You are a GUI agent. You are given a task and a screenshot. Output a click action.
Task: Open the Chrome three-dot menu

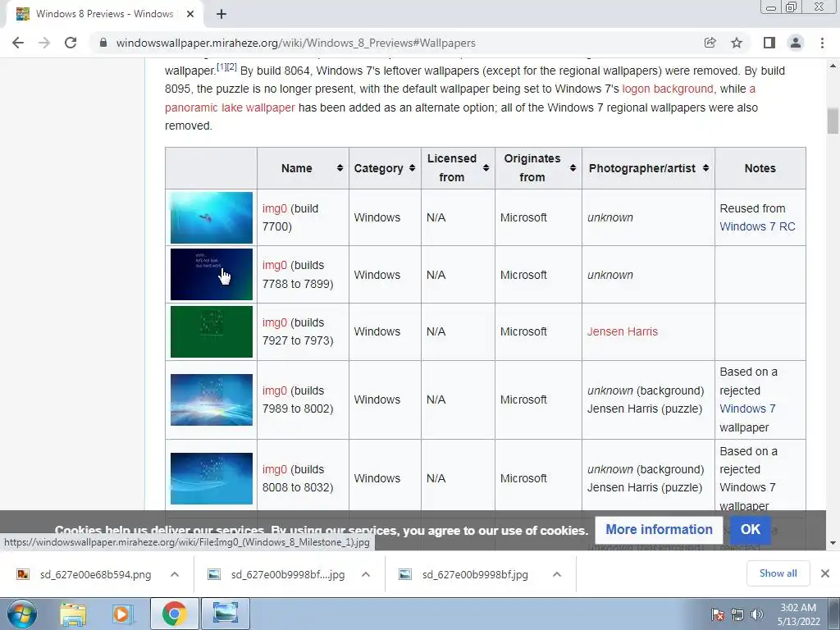click(822, 43)
